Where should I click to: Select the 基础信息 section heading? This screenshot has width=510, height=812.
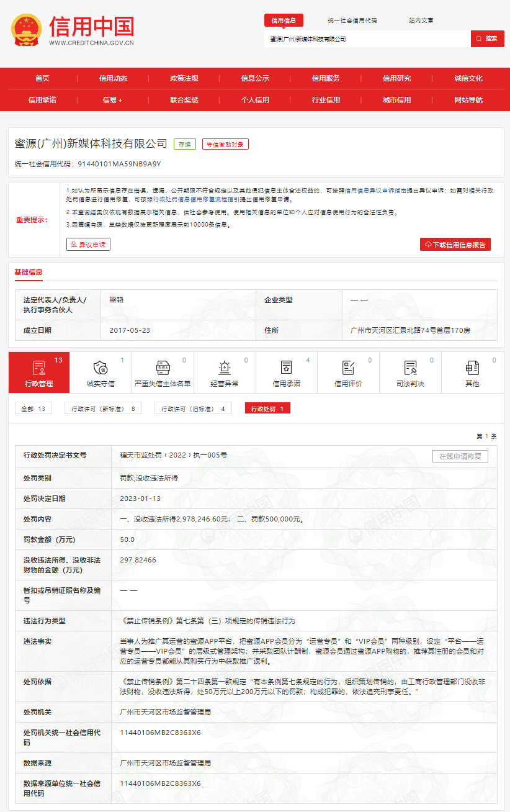pos(29,272)
